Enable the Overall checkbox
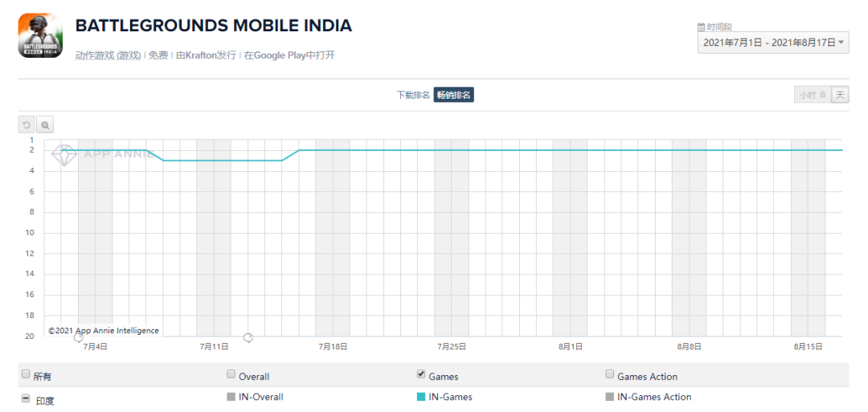The image size is (868, 412). click(231, 374)
